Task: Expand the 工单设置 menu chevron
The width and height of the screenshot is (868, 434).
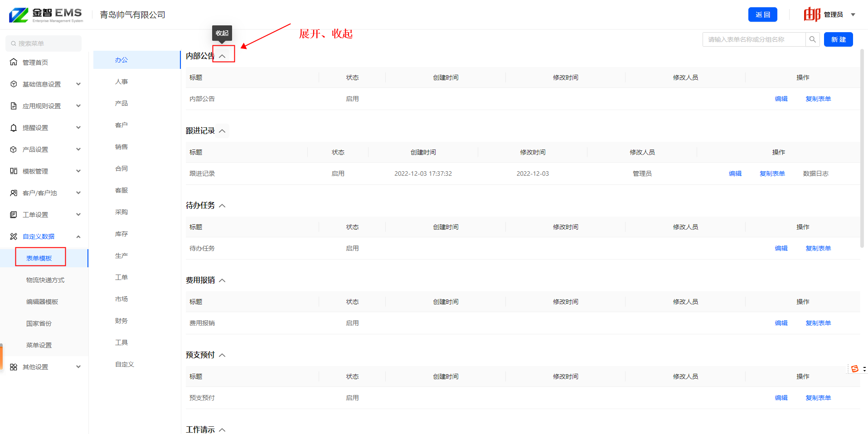Action: coord(78,214)
